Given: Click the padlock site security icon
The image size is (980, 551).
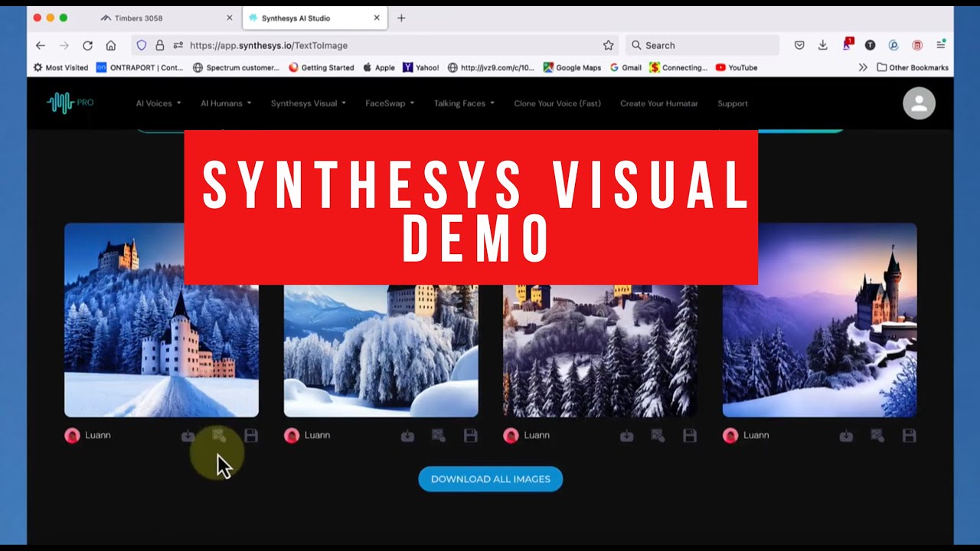Looking at the screenshot, I should pyautogui.click(x=160, y=45).
